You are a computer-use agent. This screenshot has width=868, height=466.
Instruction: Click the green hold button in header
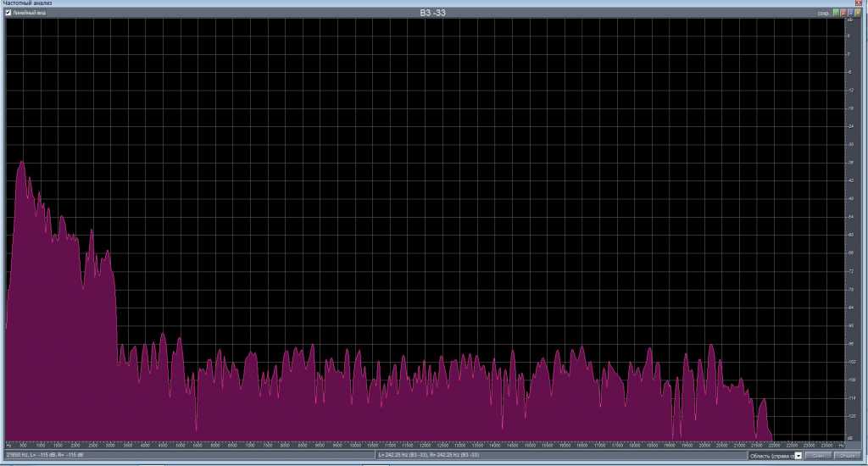click(x=836, y=12)
